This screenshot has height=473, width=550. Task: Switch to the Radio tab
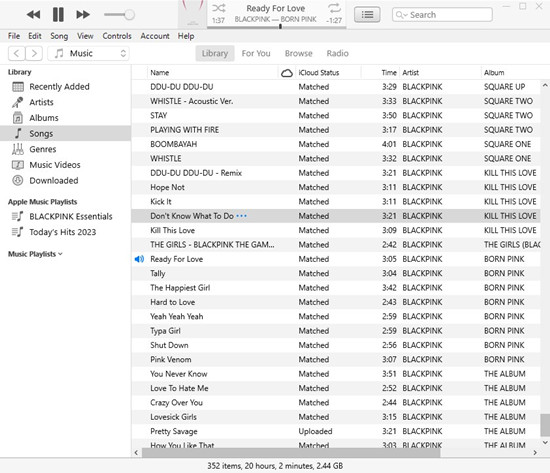pyautogui.click(x=337, y=53)
